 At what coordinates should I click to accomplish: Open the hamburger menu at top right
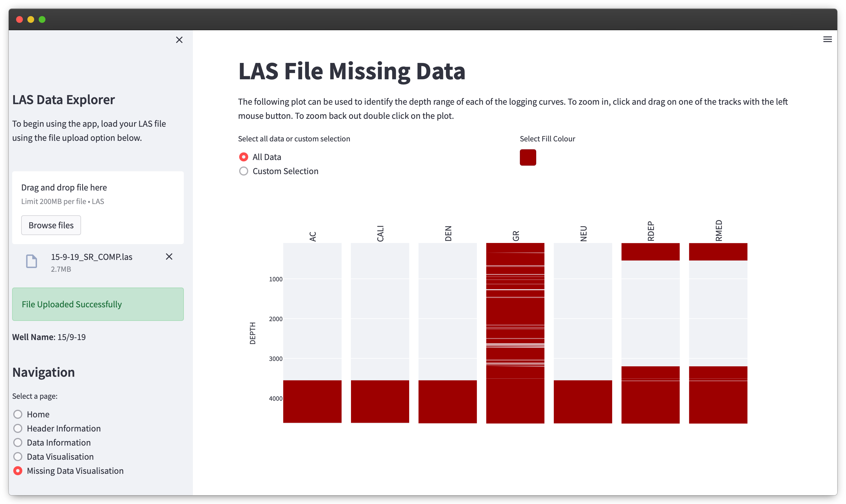(827, 40)
